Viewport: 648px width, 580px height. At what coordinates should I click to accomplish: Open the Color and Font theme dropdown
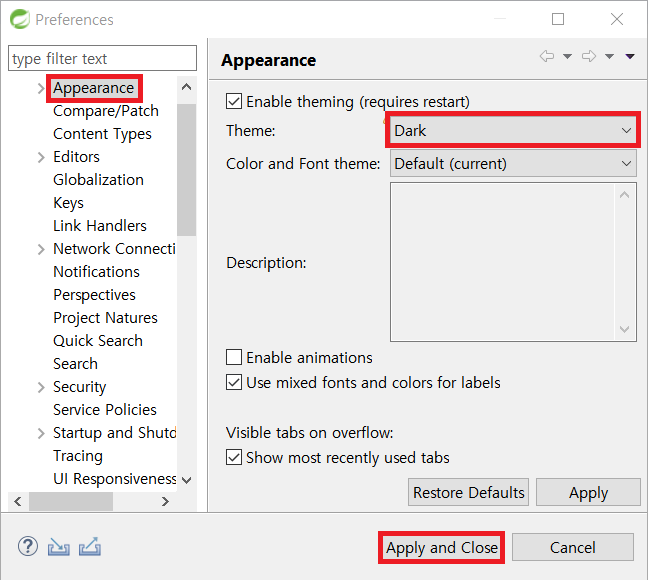513,163
